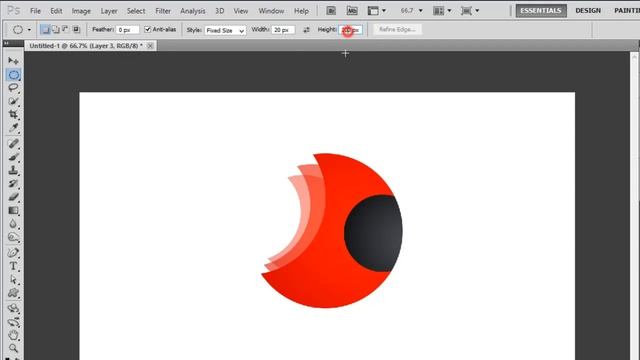Open the Filter menu

click(163, 11)
